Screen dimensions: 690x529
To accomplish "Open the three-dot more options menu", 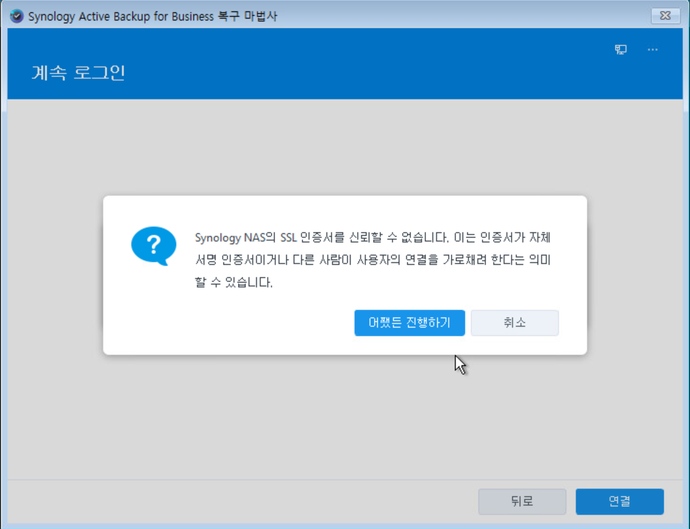I will click(x=653, y=49).
